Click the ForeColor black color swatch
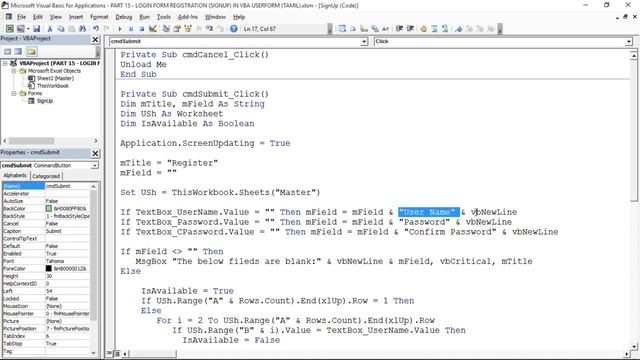Viewport: 640px width, 360px height. 49,269
